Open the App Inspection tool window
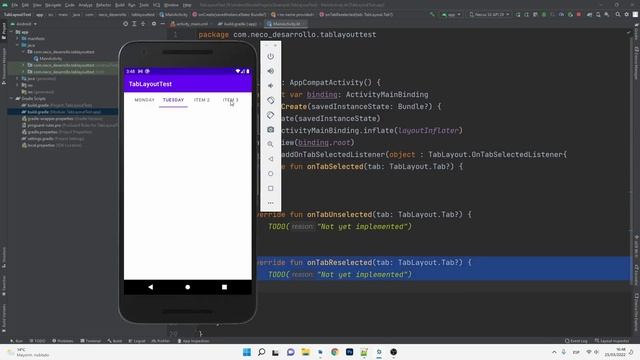The image size is (640, 360). 193,341
